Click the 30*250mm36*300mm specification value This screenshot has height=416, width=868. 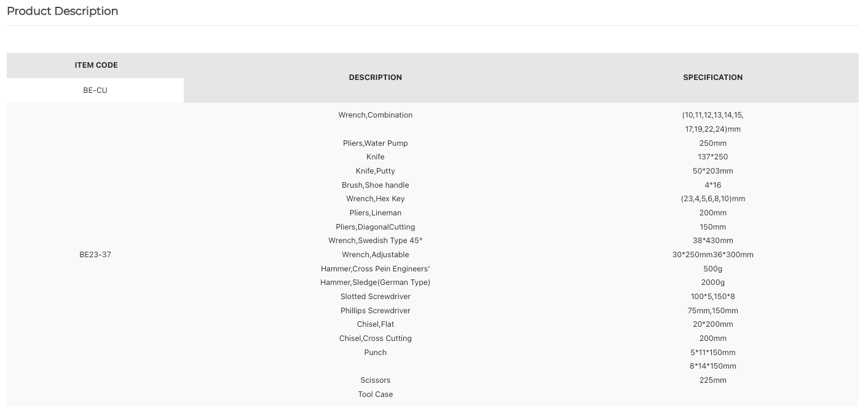point(712,255)
